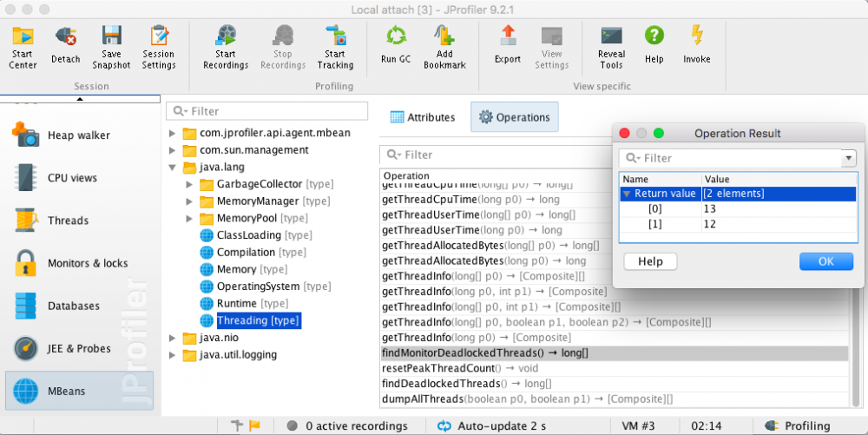Click the Export toolbar icon
Viewport: 868px width, 435px height.
(508, 36)
